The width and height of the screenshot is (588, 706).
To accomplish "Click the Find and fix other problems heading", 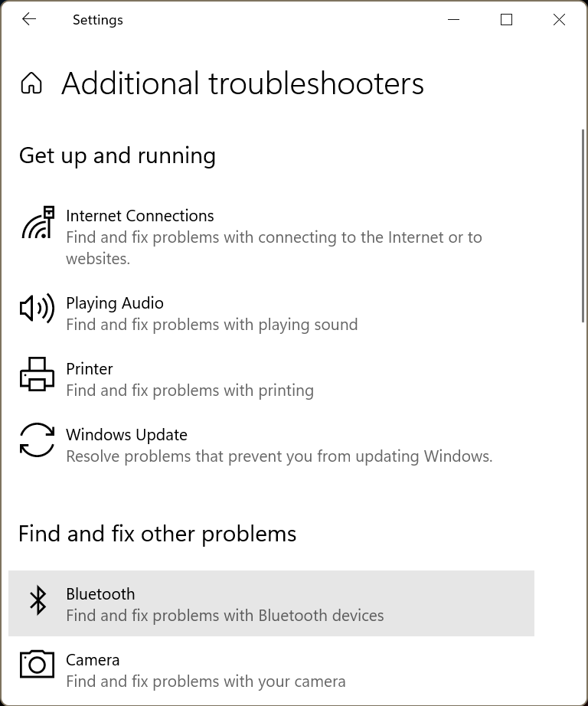I will [158, 534].
